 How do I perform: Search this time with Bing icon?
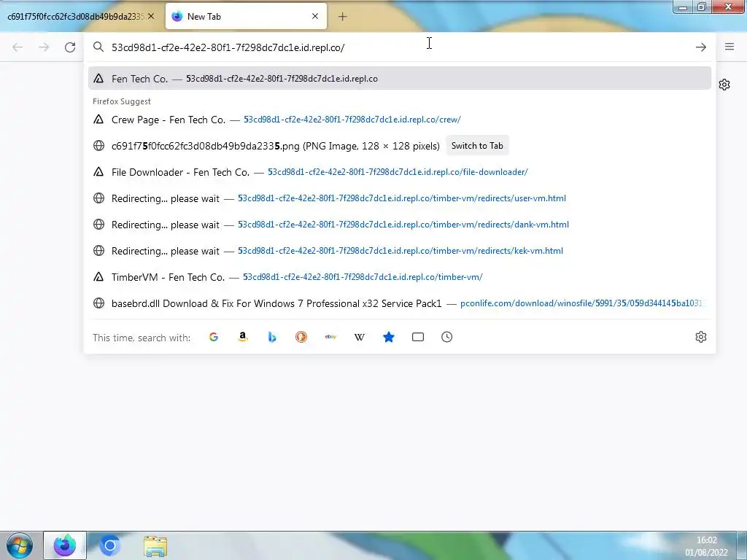pos(272,337)
